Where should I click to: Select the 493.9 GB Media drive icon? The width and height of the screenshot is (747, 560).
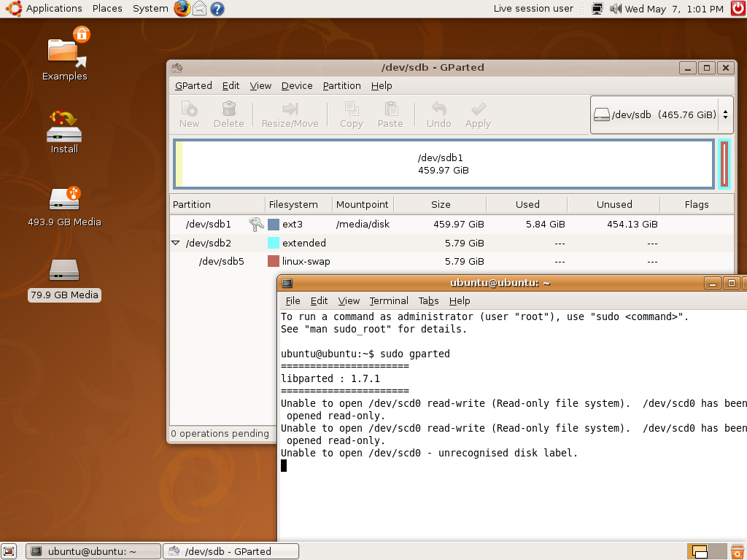coord(64,206)
